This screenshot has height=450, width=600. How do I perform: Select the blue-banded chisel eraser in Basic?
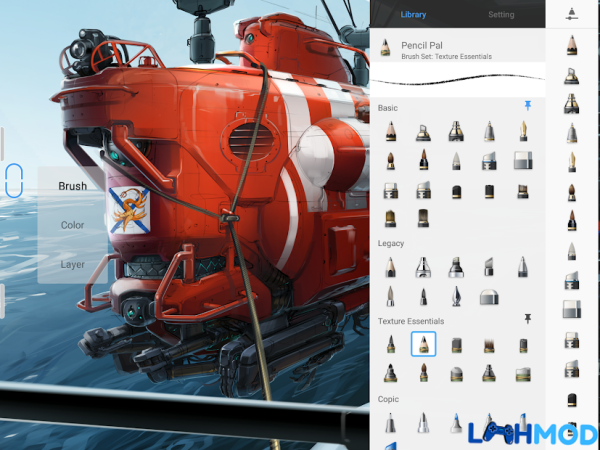coord(489,161)
